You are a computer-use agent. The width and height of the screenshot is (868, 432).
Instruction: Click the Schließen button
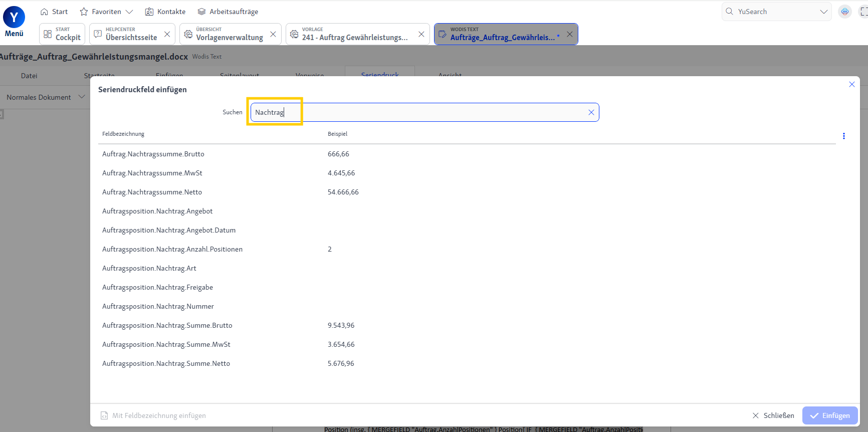[773, 415]
